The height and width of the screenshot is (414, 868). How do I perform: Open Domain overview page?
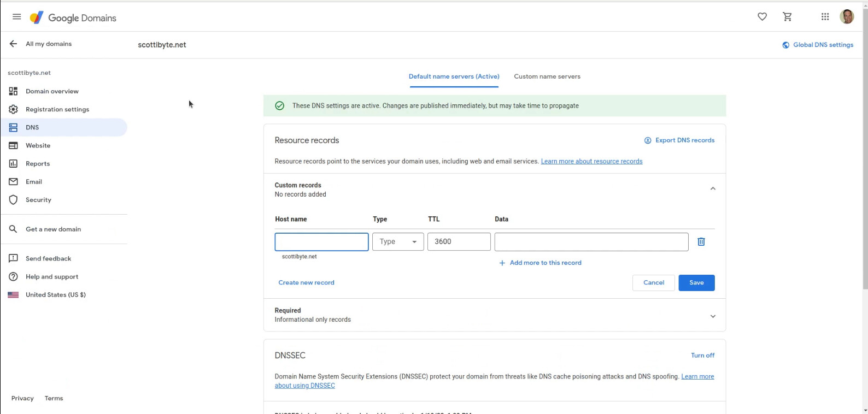(x=52, y=91)
